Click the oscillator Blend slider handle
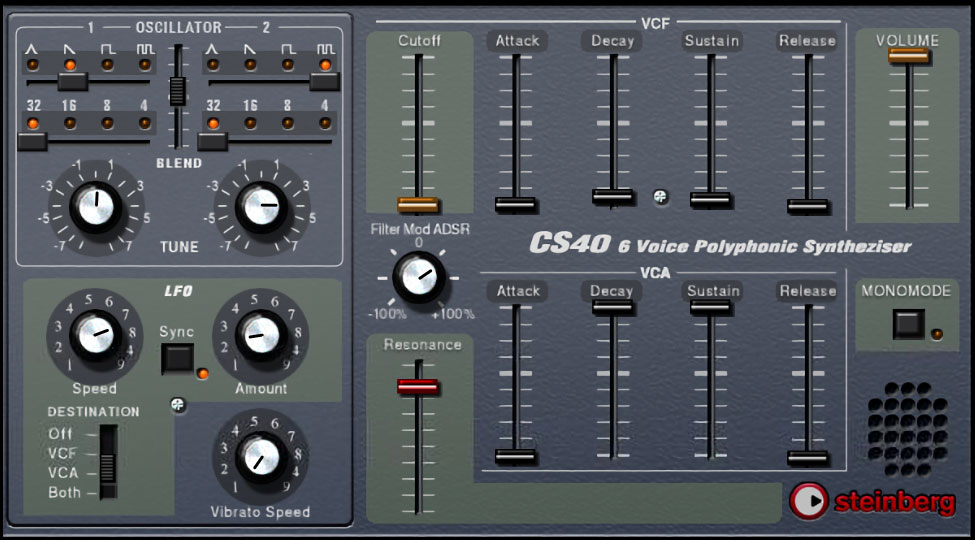 [x=178, y=91]
